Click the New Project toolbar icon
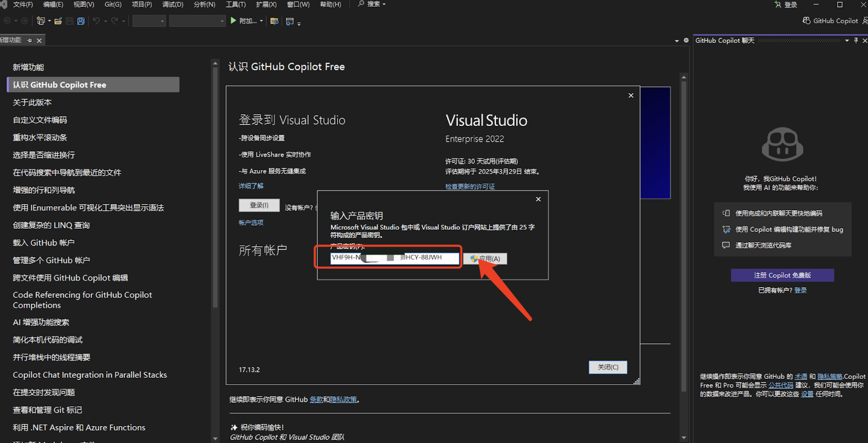Image resolution: width=868 pixels, height=443 pixels. point(41,21)
